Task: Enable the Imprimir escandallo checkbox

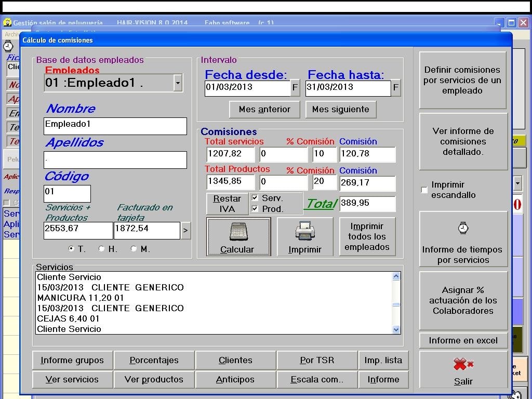Action: (424, 190)
